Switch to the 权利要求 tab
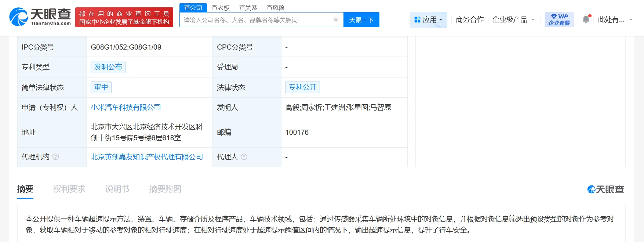Screen dimensions: 644x242 coord(69,189)
